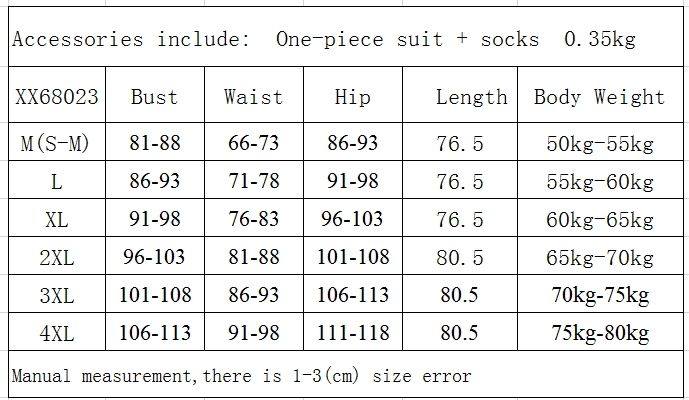Select the M(S-M) size row label
The image size is (689, 400).
coord(57,144)
